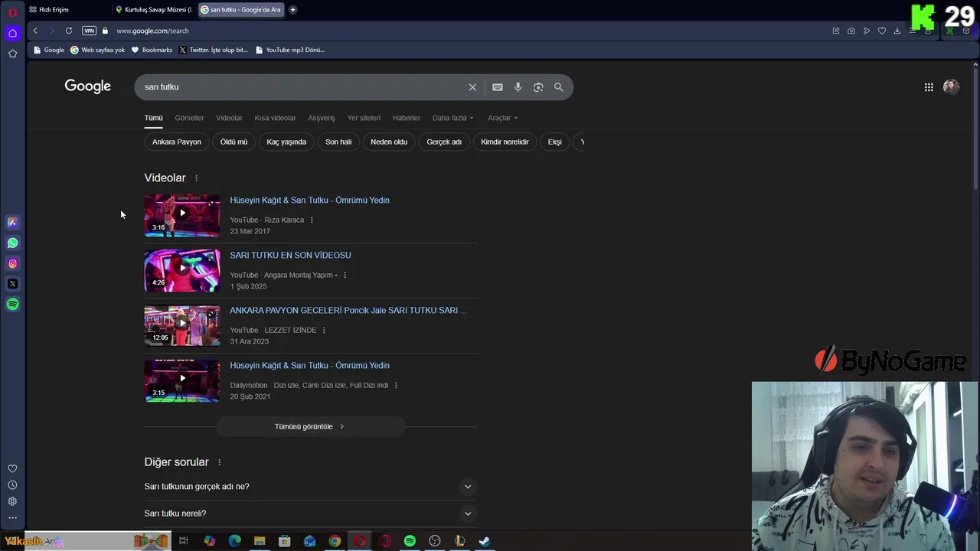Click Kimdir nerelidir suggestion chip
The image size is (980, 551).
click(505, 142)
